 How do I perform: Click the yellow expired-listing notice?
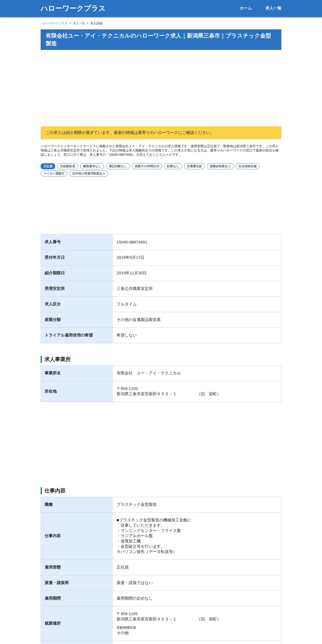(161, 133)
